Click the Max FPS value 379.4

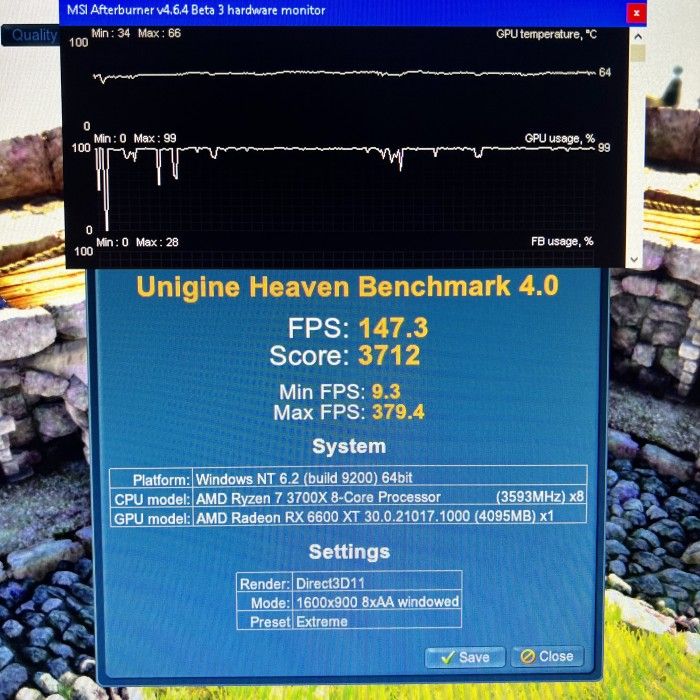[x=398, y=412]
